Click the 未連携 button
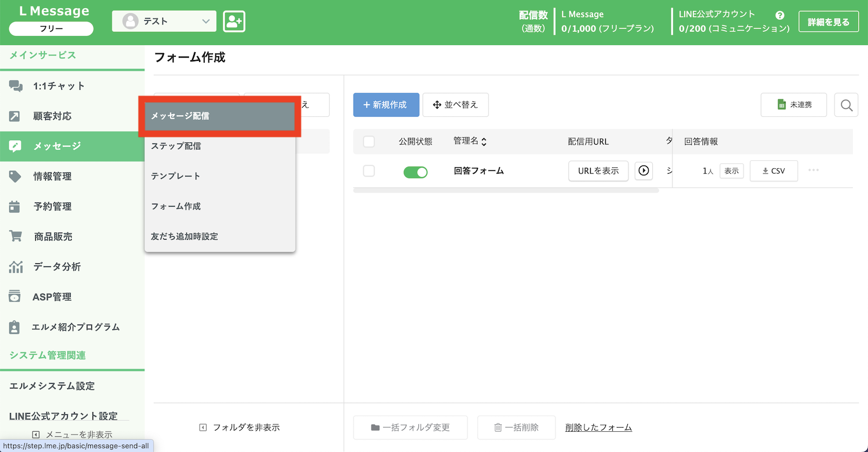This screenshot has width=868, height=452. 794,105
